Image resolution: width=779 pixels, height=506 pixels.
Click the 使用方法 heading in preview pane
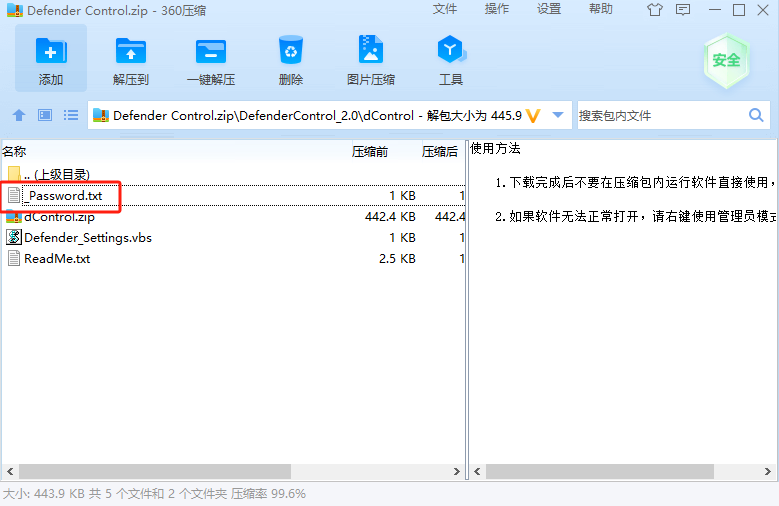pyautogui.click(x=495, y=148)
